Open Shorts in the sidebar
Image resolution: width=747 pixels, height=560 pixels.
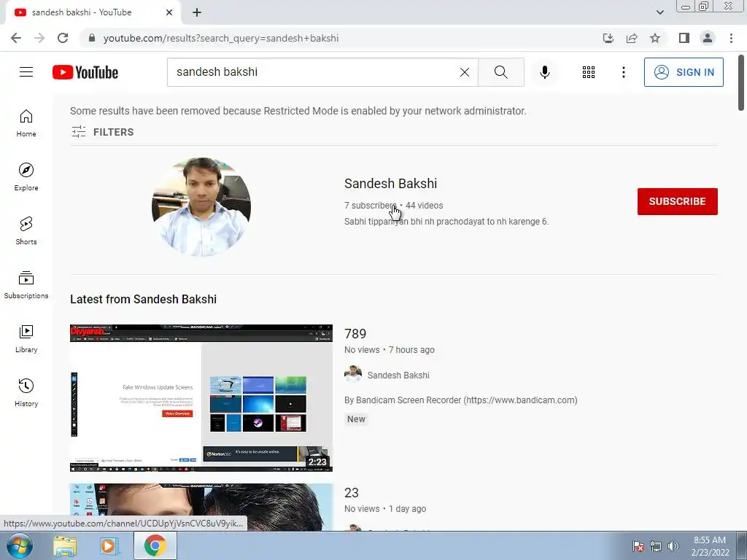26,231
